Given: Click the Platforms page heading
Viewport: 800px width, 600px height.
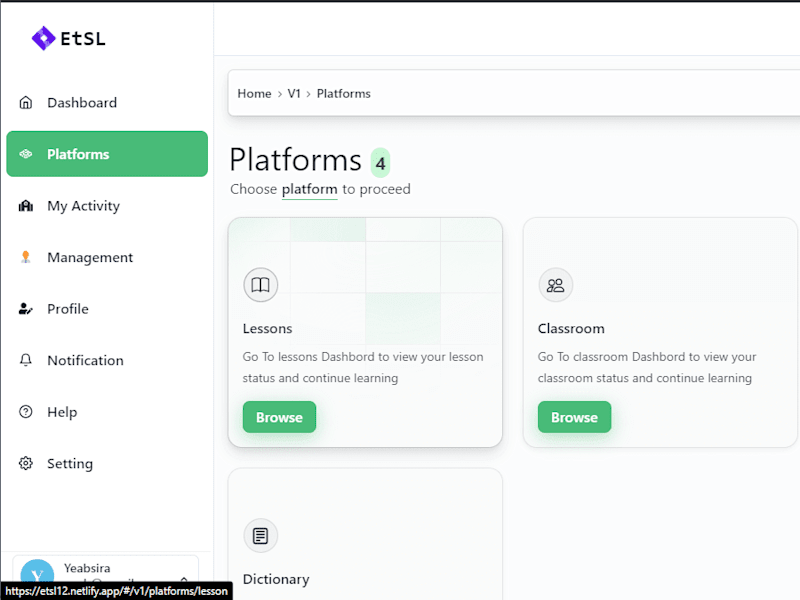Looking at the screenshot, I should [x=296, y=160].
